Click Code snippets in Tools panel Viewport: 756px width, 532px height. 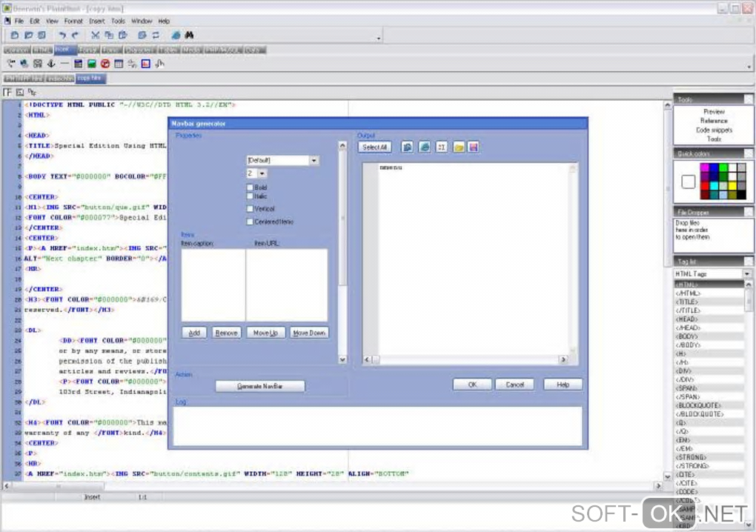tap(714, 130)
